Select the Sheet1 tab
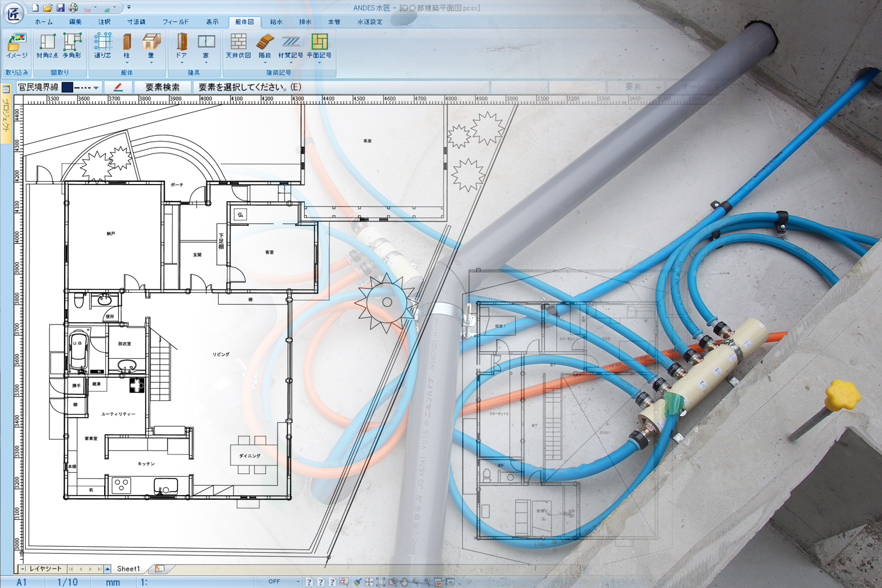 [128, 569]
